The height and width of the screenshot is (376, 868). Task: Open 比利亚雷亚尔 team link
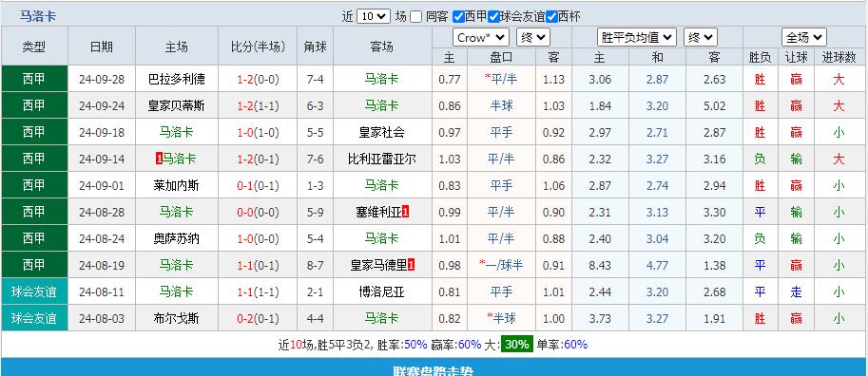coord(382,159)
